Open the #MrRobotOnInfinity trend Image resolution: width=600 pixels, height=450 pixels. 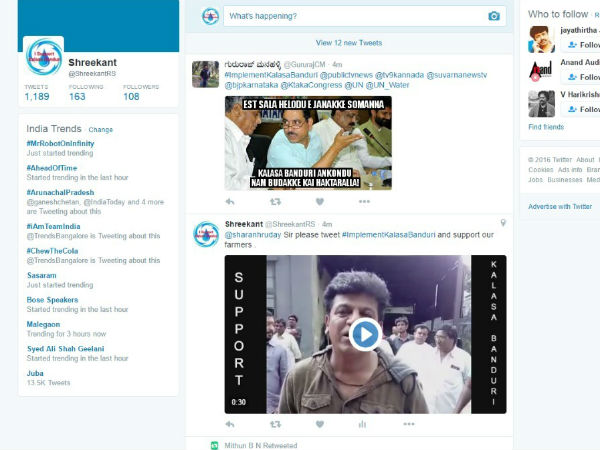click(x=60, y=143)
